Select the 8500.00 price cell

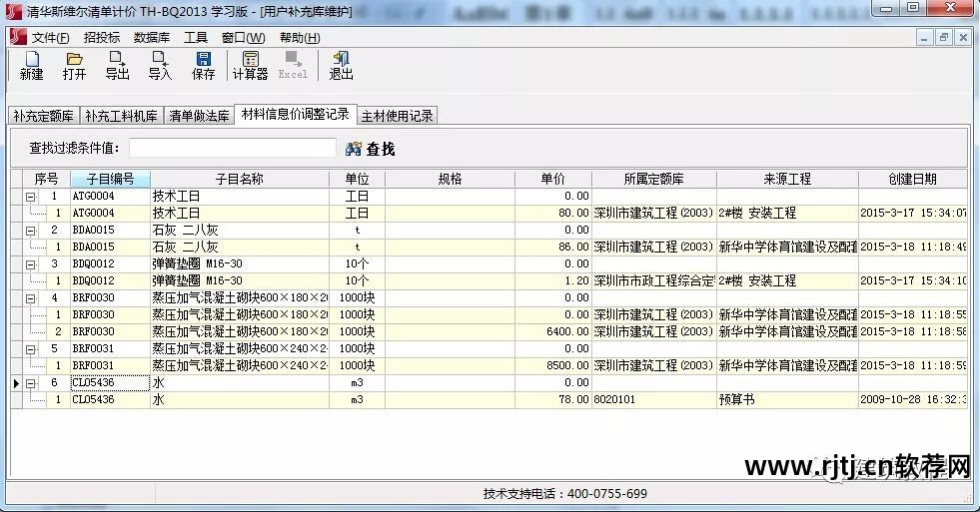tap(553, 366)
